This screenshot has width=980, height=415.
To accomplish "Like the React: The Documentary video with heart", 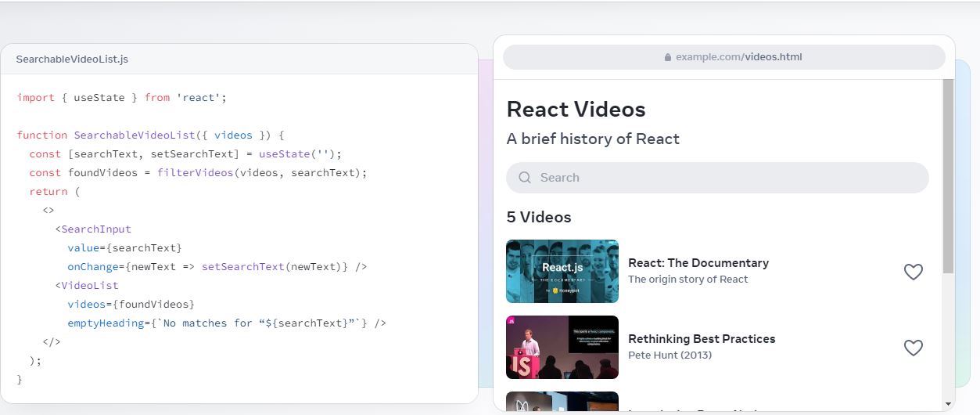I will click(x=913, y=272).
